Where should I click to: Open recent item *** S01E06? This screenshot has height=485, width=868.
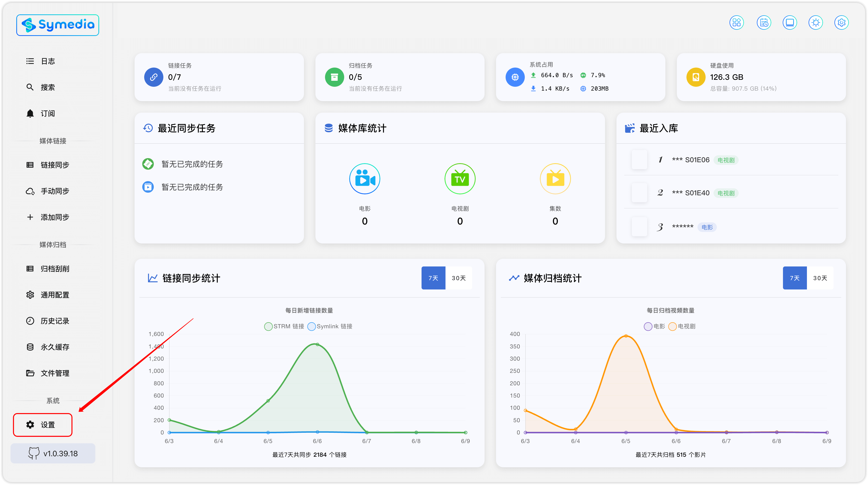click(691, 160)
